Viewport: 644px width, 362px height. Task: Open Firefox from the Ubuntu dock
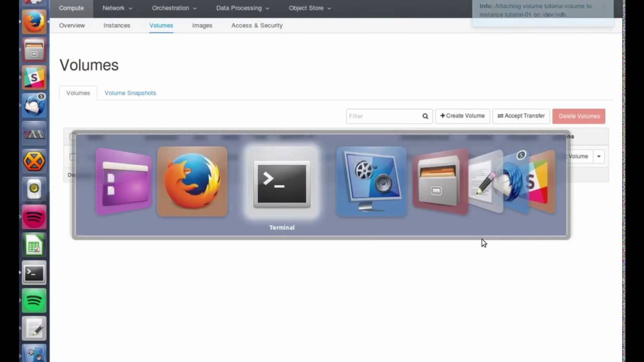34,22
